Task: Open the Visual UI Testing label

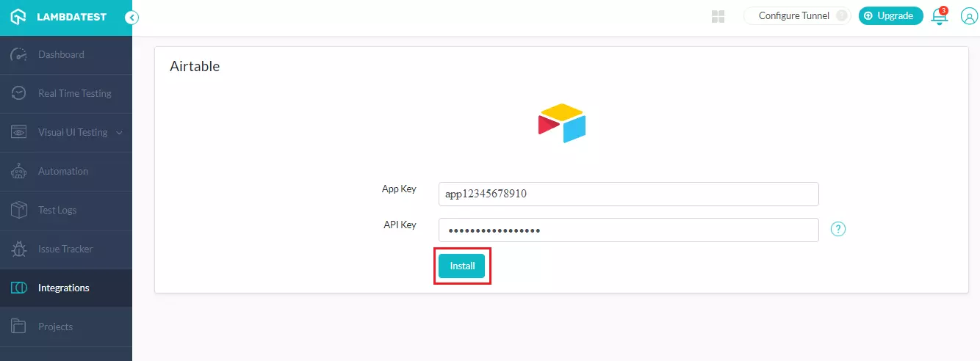Action: coord(73,132)
